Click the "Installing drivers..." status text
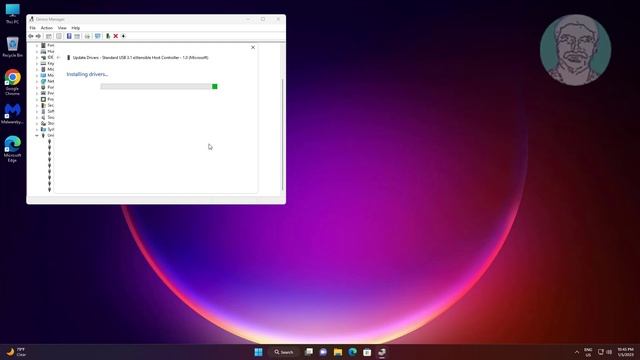 pos(87,74)
